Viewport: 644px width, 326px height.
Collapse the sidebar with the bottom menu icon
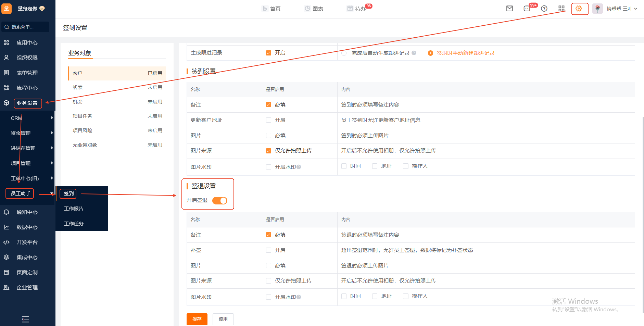[25, 319]
